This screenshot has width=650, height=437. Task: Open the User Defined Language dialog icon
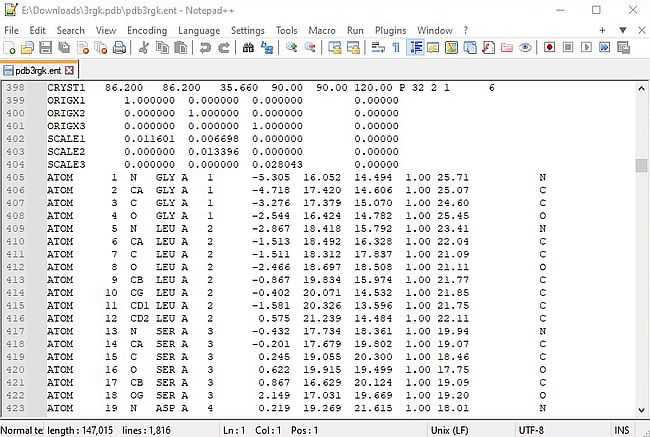coord(433,48)
